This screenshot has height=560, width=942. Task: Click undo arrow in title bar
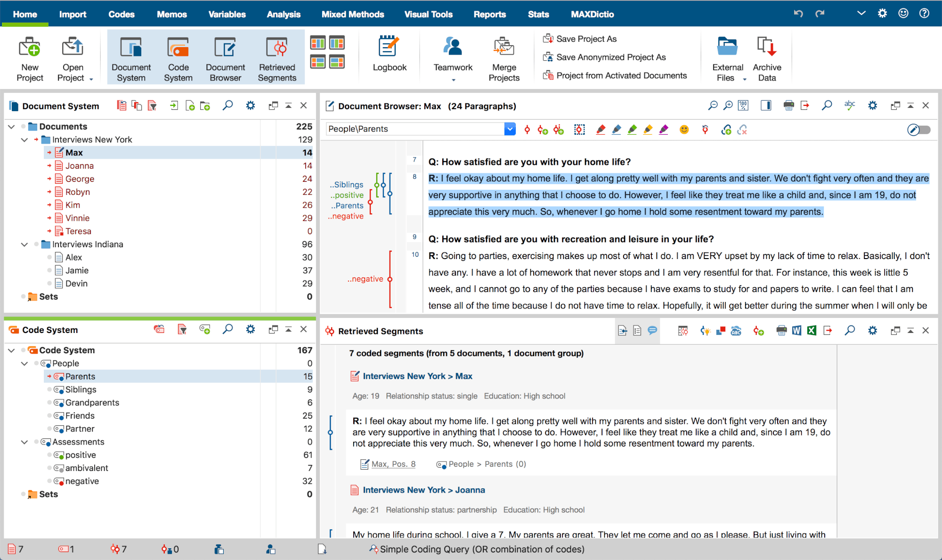798,14
